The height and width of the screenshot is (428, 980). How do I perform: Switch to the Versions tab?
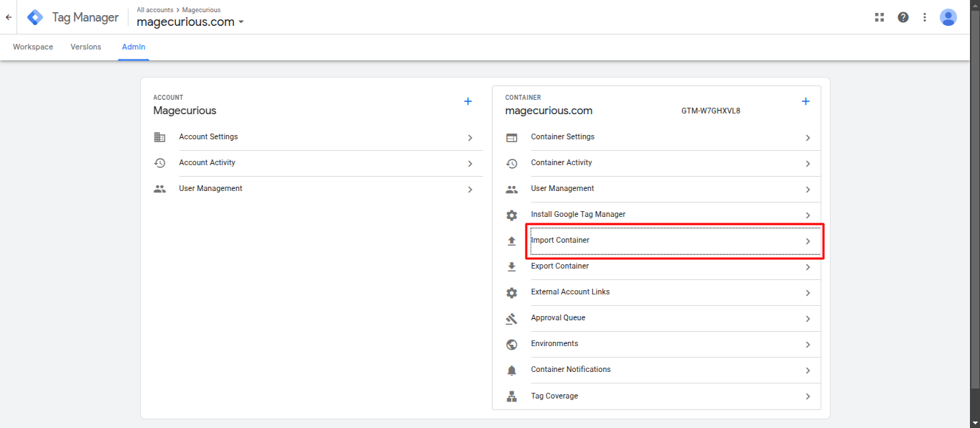pyautogui.click(x=85, y=46)
